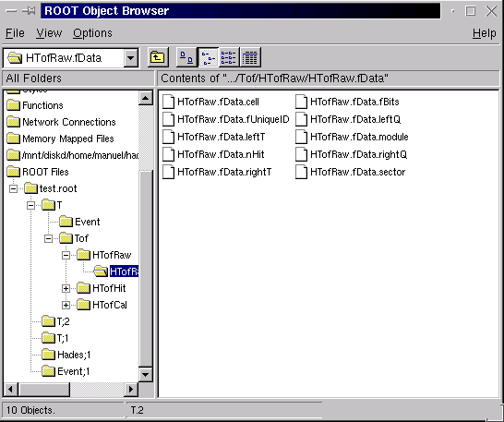Click the HTofRaw.fData.rightQ leaf icon
504x422 pixels.
tap(301, 154)
